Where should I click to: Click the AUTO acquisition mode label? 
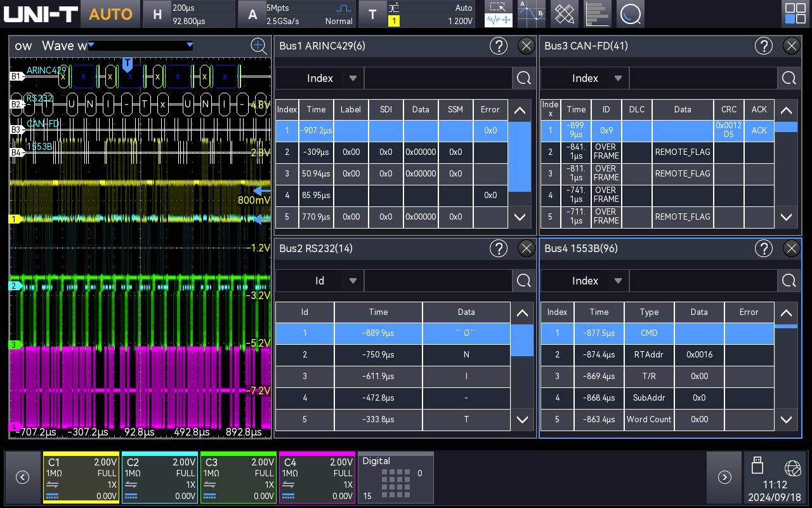pyautogui.click(x=110, y=14)
